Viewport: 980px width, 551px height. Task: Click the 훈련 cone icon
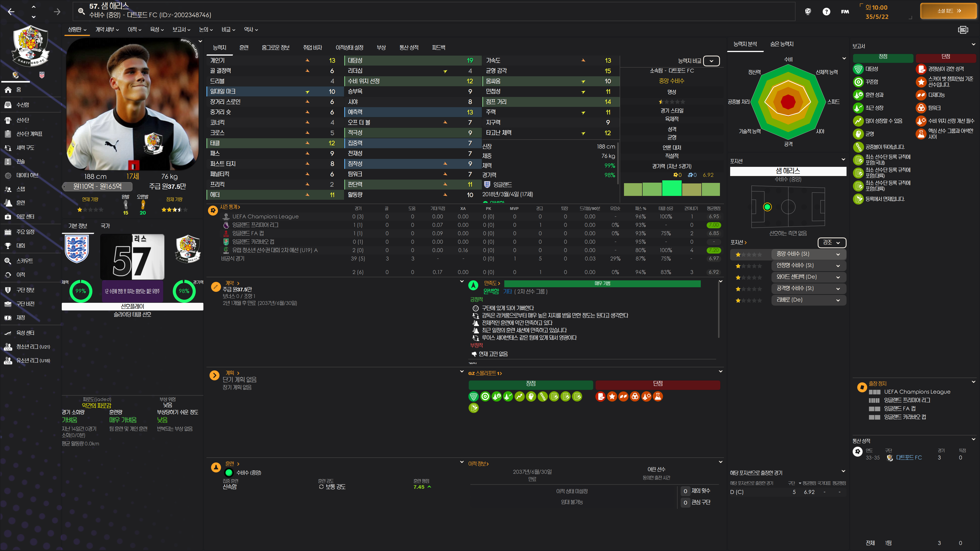(216, 467)
